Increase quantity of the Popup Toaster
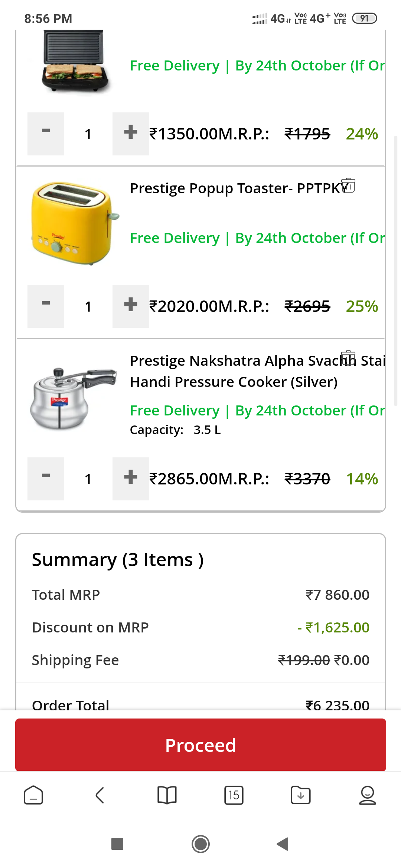Screen dimensions: 401x868 pyautogui.click(x=131, y=306)
